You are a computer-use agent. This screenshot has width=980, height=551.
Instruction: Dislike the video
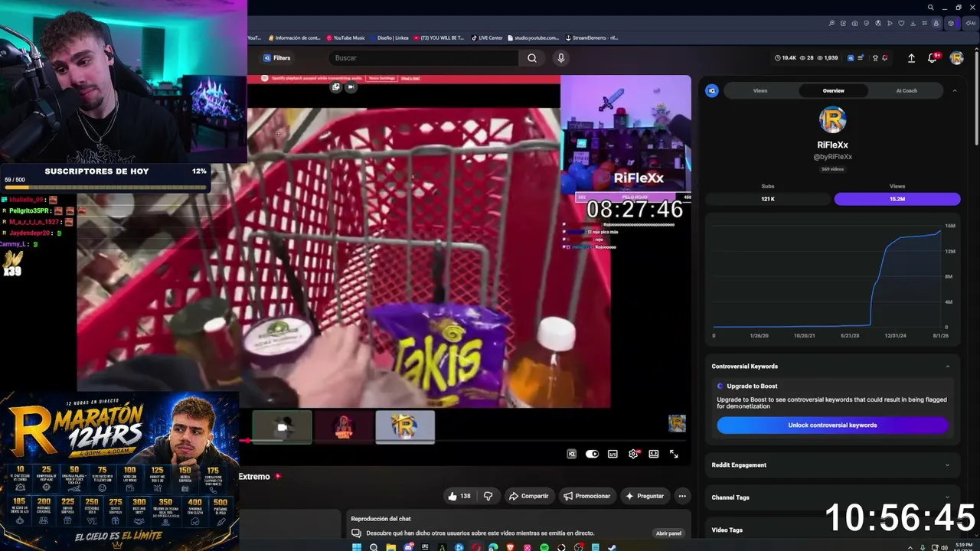[x=488, y=496]
